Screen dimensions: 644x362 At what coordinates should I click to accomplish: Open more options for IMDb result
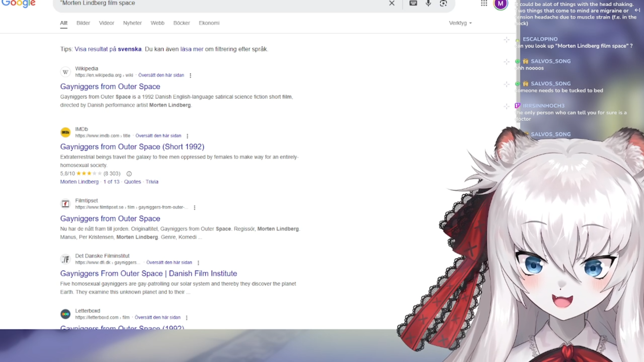click(x=187, y=136)
